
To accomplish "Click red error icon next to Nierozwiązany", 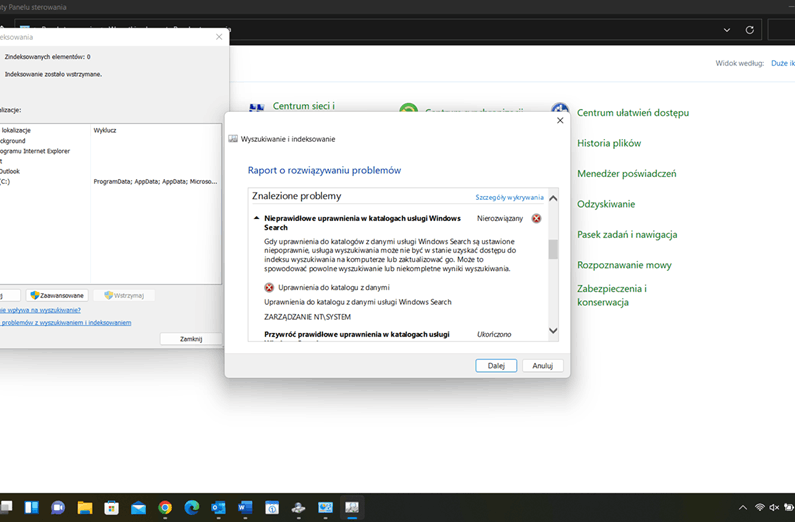I will point(536,218).
